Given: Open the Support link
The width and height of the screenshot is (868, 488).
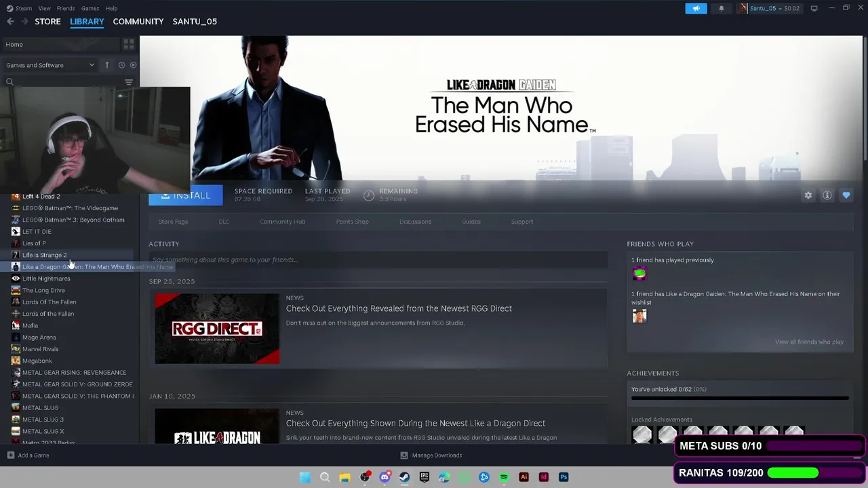Looking at the screenshot, I should tap(522, 222).
